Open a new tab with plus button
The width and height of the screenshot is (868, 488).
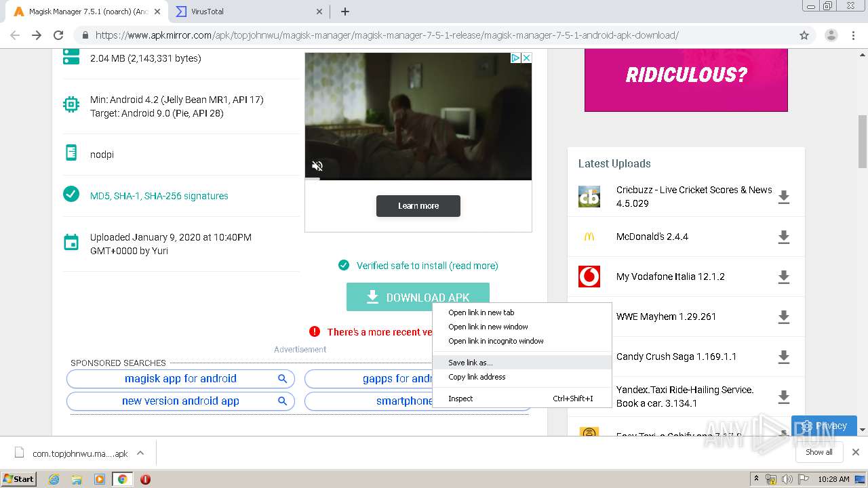[x=344, y=12]
